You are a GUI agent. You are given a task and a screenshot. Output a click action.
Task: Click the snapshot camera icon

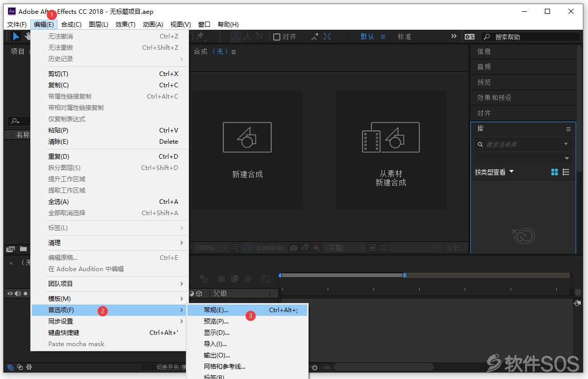[x=294, y=248]
